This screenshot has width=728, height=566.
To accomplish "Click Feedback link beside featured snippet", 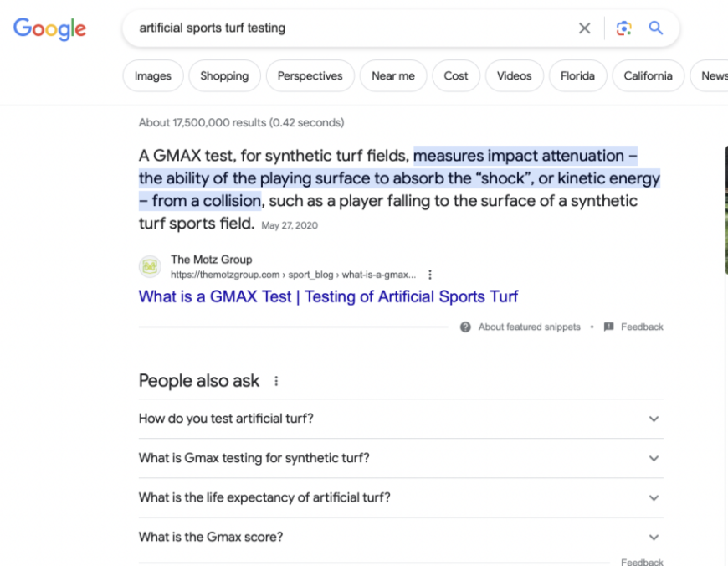I will point(642,327).
